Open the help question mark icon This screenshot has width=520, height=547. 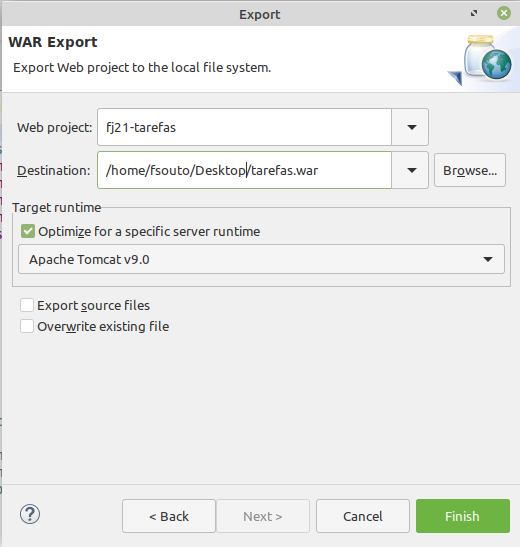pos(30,514)
